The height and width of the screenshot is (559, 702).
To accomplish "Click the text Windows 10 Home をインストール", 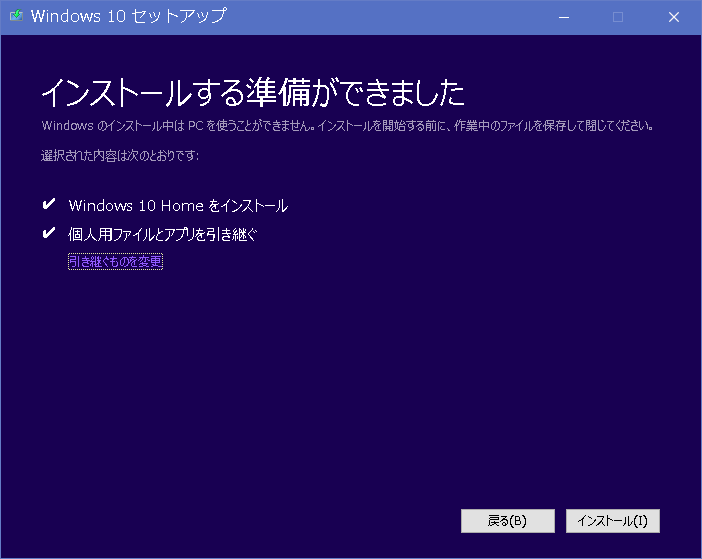I will [x=178, y=205].
